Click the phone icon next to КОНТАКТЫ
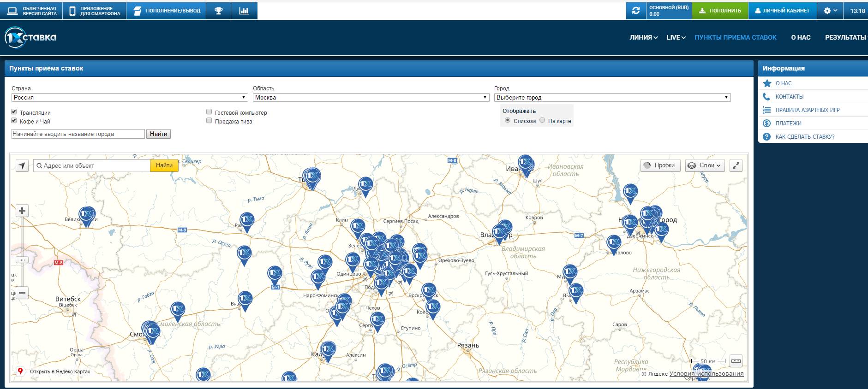Screen dimensions: 868x389 766,97
